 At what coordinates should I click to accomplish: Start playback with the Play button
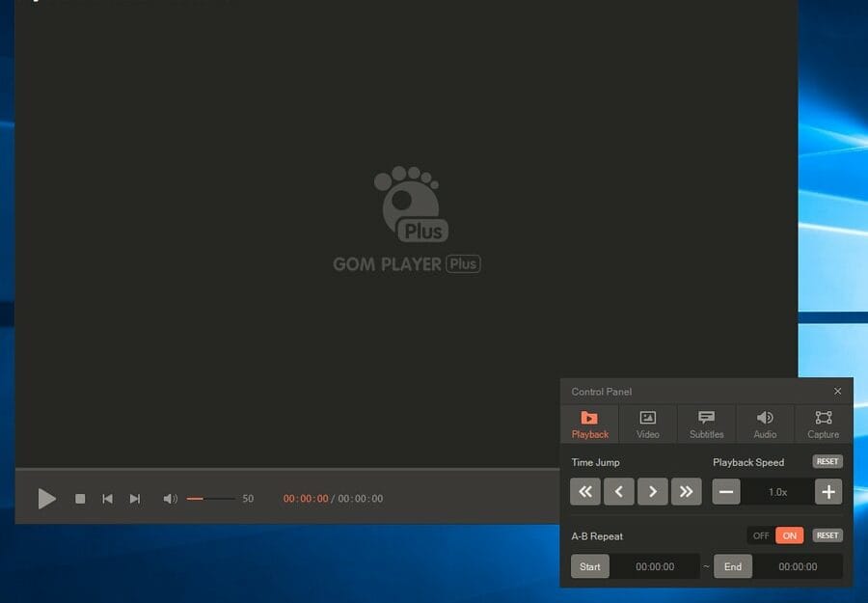click(46, 499)
